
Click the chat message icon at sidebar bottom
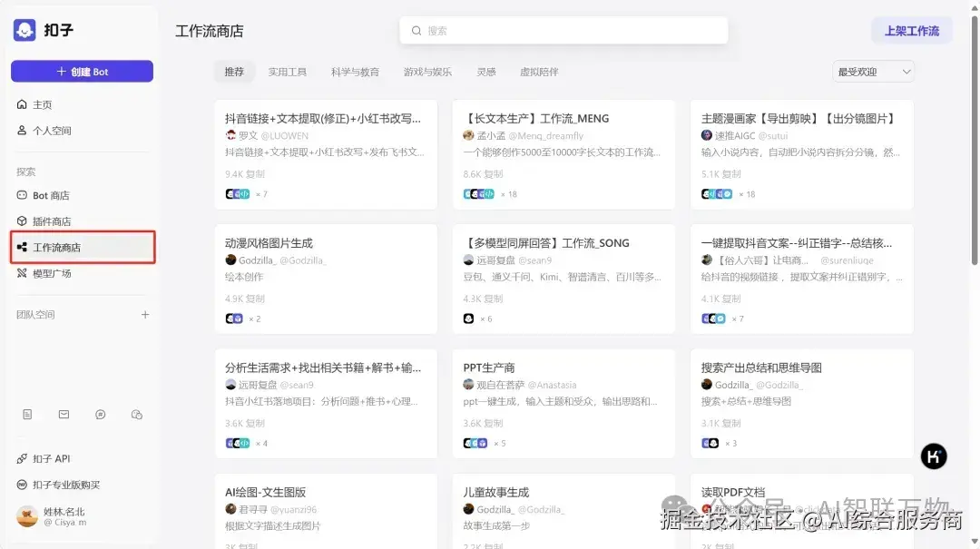pos(100,415)
